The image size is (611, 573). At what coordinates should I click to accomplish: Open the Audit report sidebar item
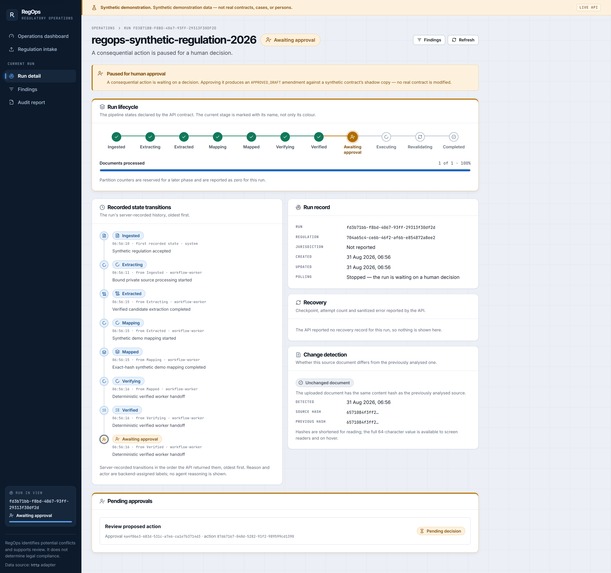40,103
